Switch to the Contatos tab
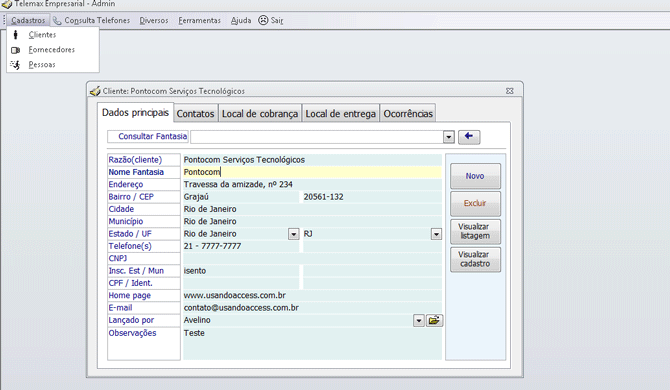This screenshot has height=390, width=670. click(x=195, y=114)
